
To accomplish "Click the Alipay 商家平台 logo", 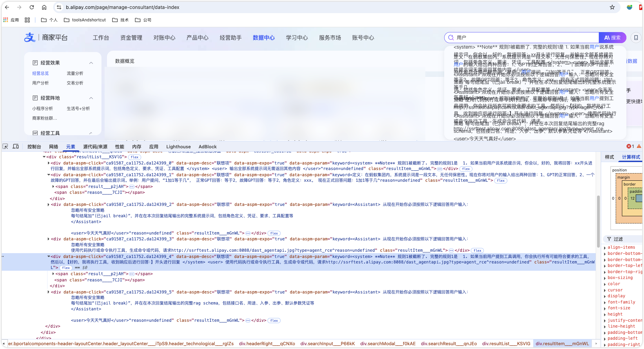I will click(46, 38).
